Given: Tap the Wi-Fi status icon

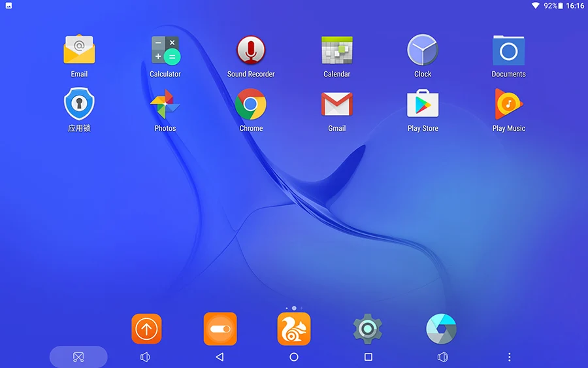Looking at the screenshot, I should click(x=536, y=6).
